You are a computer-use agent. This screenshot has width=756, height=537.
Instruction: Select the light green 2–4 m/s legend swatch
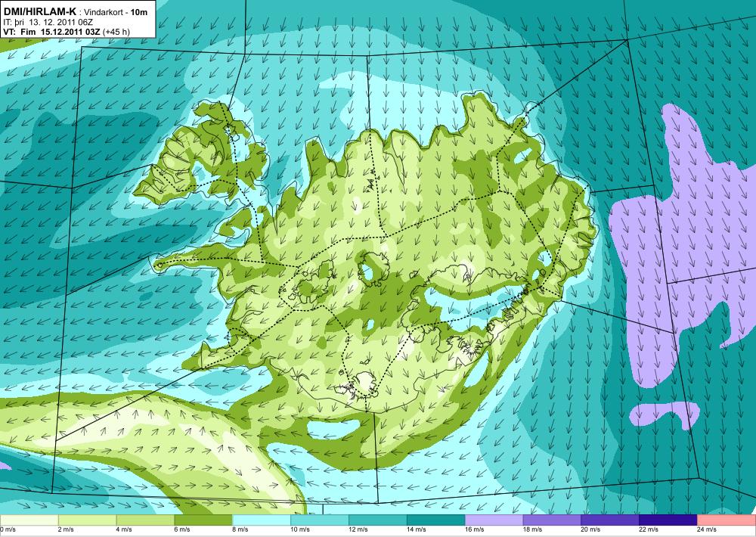coord(87,520)
